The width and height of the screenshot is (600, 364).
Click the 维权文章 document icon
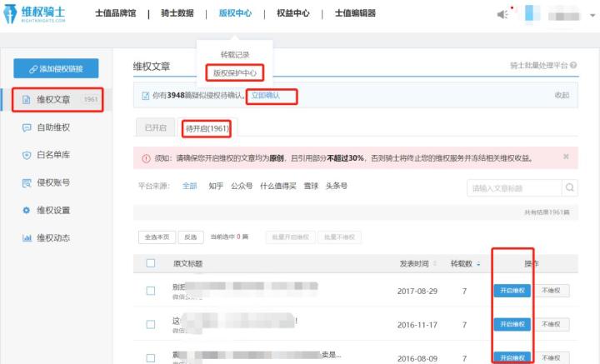click(x=26, y=100)
